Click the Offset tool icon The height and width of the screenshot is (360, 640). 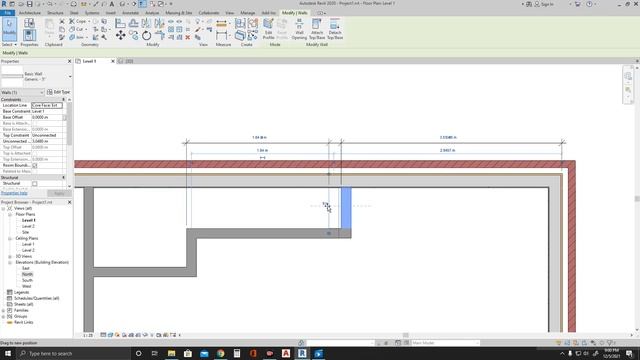coord(133,24)
